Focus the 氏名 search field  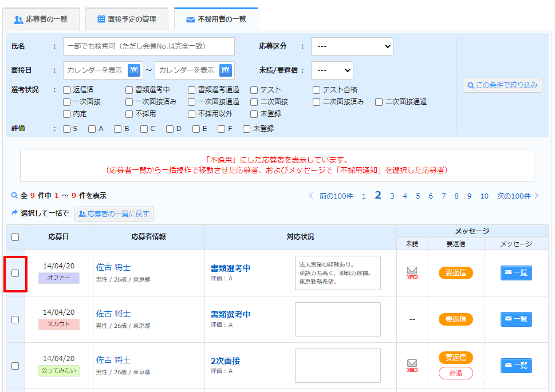[x=149, y=46]
